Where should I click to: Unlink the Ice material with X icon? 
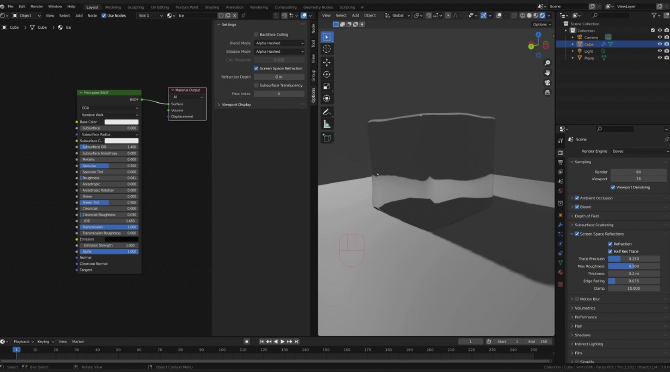click(x=235, y=15)
